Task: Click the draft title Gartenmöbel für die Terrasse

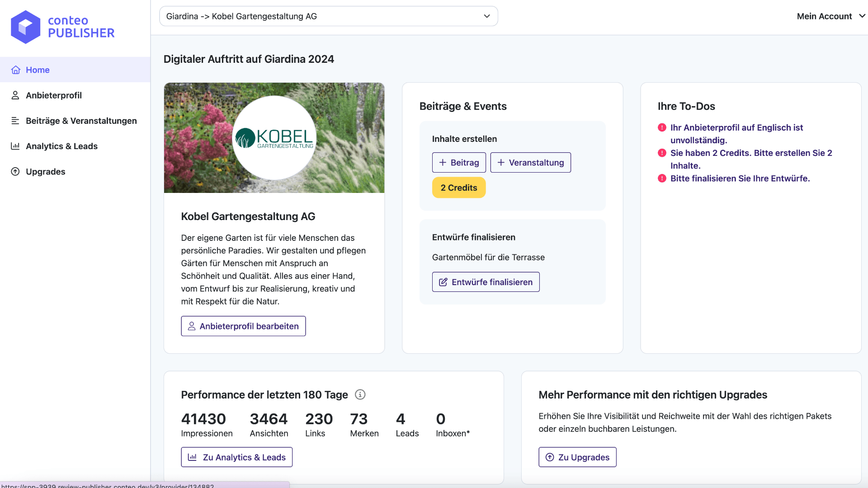Action: coord(488,257)
